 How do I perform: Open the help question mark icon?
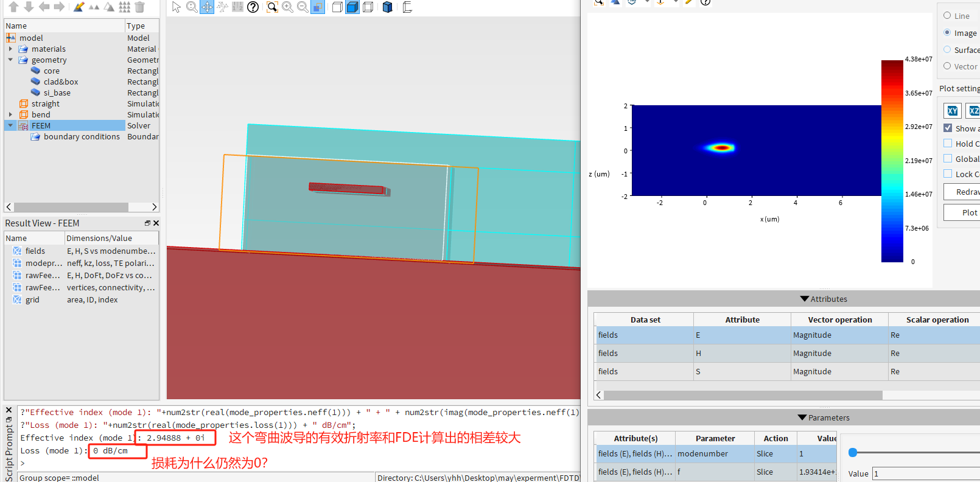[253, 7]
